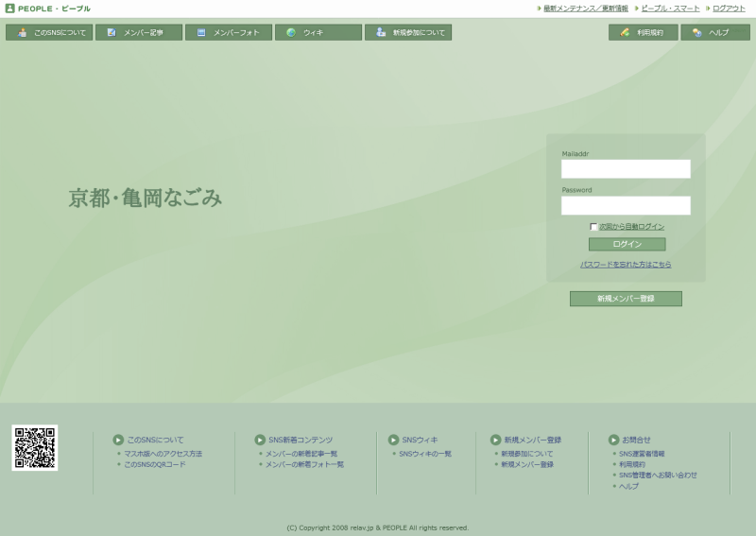Viewport: 756px width, 536px height.
Task: Click the 新規参加について people icon
Action: point(381,32)
